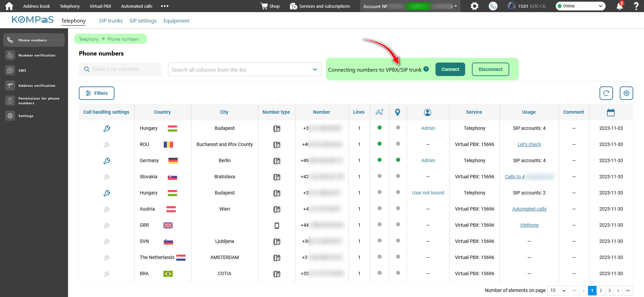Open the settings gear in top bar
The height and width of the screenshot is (297, 644).
[474, 6]
